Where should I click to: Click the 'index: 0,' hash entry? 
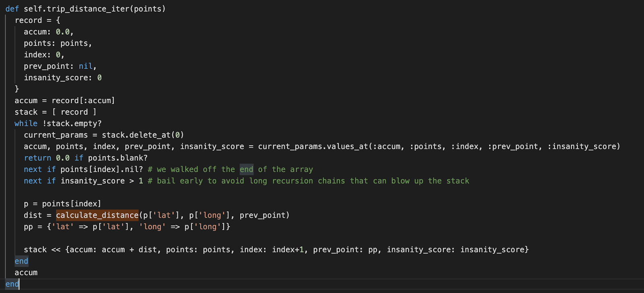tap(44, 55)
